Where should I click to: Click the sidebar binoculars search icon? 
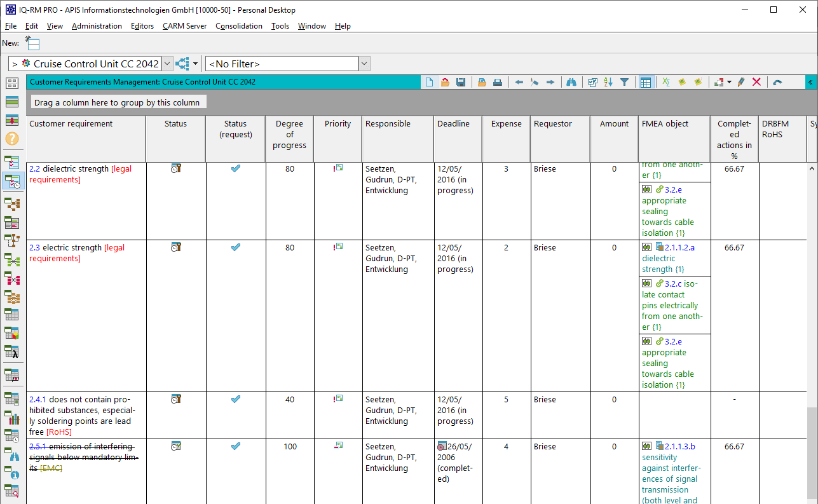12,454
